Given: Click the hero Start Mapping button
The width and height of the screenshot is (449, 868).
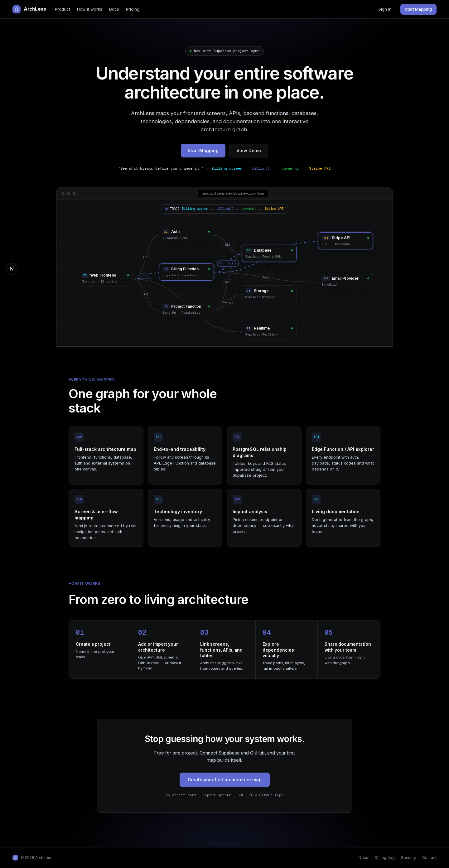Looking at the screenshot, I should pyautogui.click(x=203, y=151).
